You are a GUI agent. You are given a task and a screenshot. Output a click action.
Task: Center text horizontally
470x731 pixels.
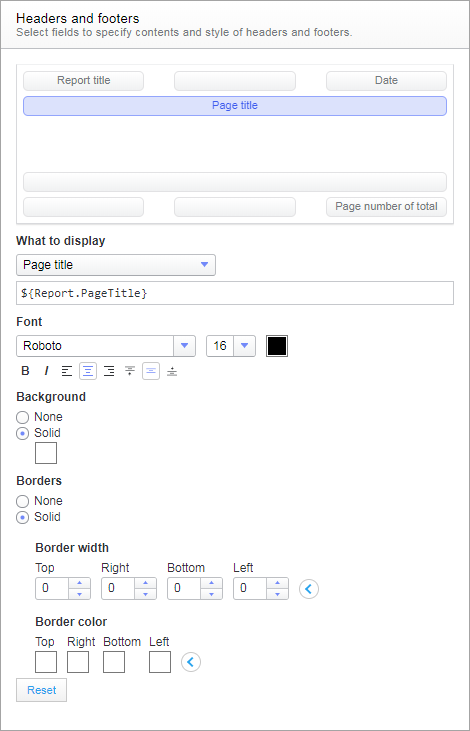pos(88,371)
